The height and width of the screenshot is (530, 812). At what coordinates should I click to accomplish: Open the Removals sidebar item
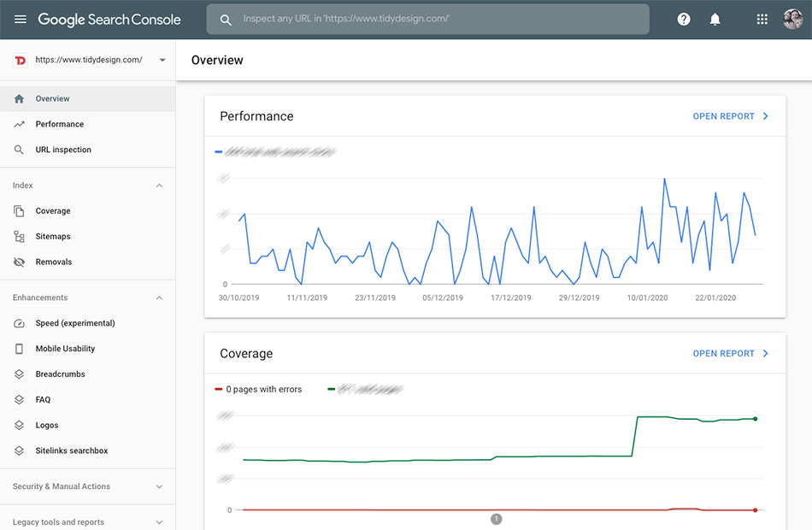(87, 262)
